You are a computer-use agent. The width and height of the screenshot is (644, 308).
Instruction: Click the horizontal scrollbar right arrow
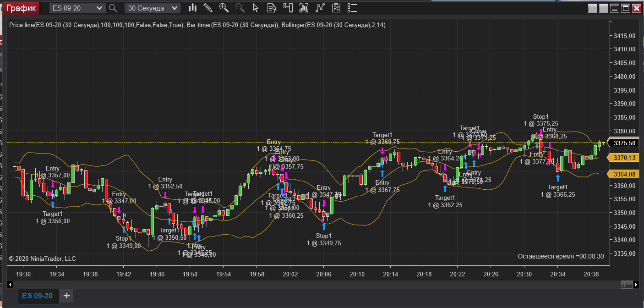[x=637, y=285]
